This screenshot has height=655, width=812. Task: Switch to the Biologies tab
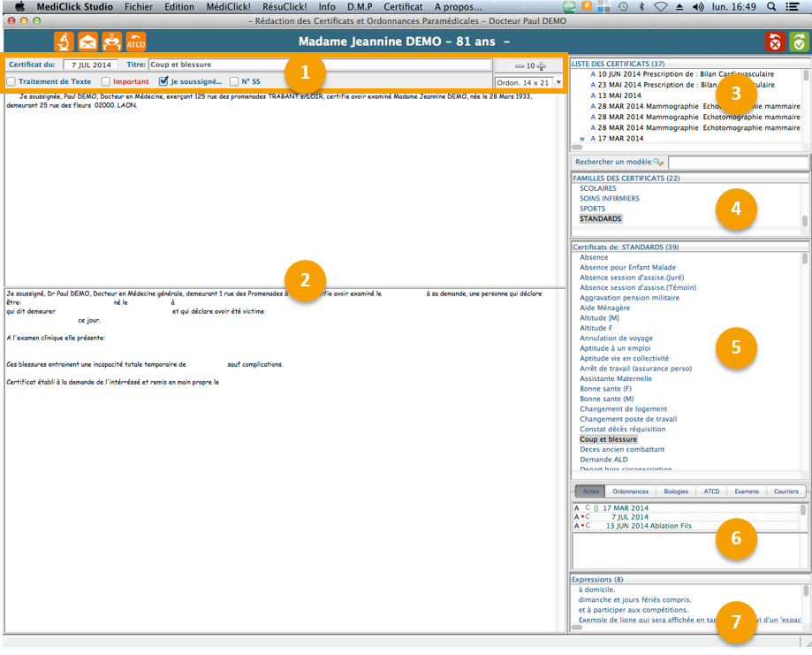(675, 491)
